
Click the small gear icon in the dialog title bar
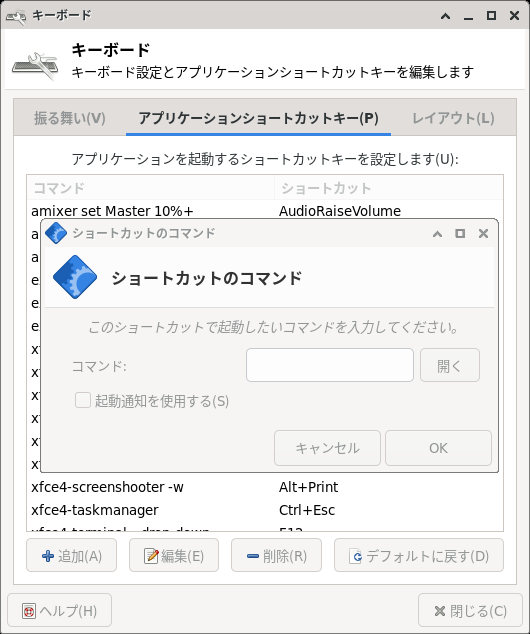56,233
